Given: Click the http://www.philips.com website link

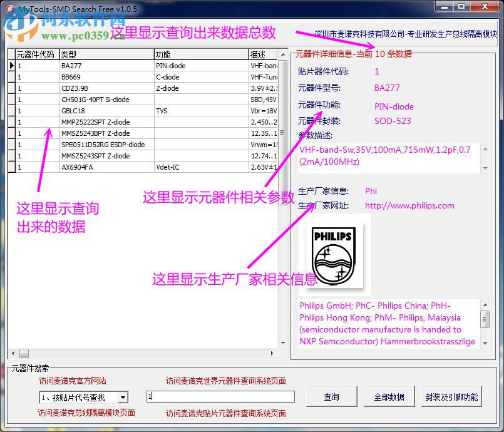Looking at the screenshot, I should tap(409, 205).
